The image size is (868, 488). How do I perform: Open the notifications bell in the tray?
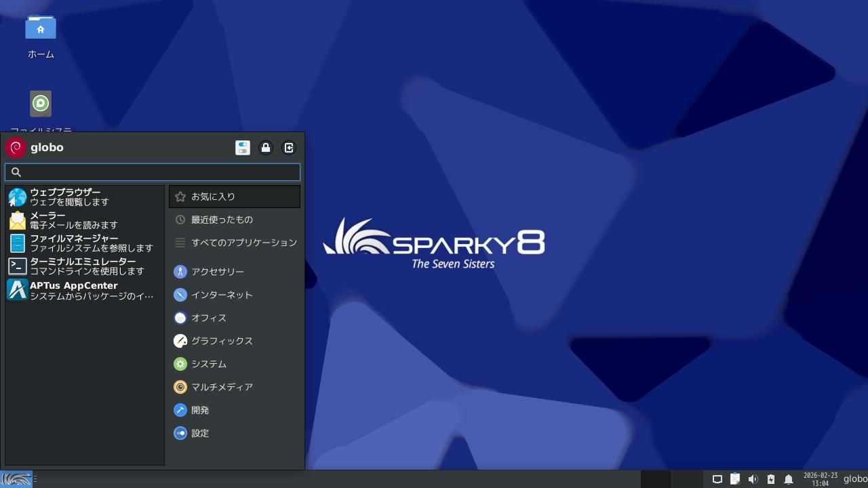click(789, 479)
